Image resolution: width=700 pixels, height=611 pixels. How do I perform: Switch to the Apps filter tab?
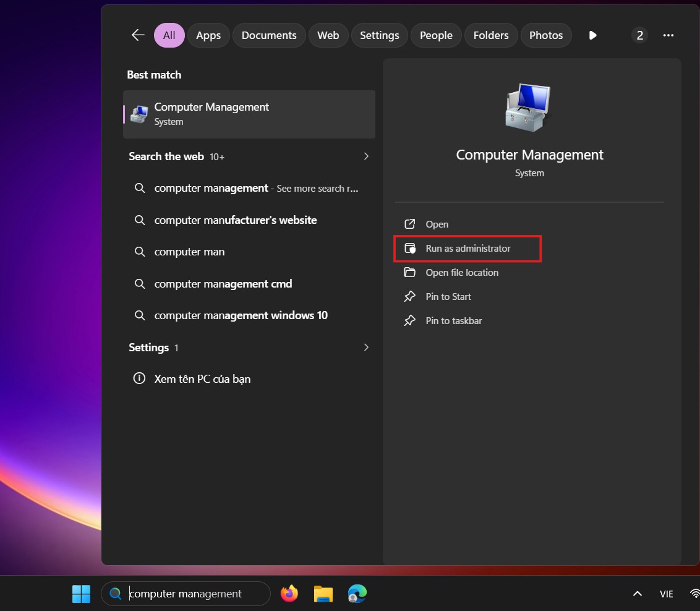click(x=208, y=35)
